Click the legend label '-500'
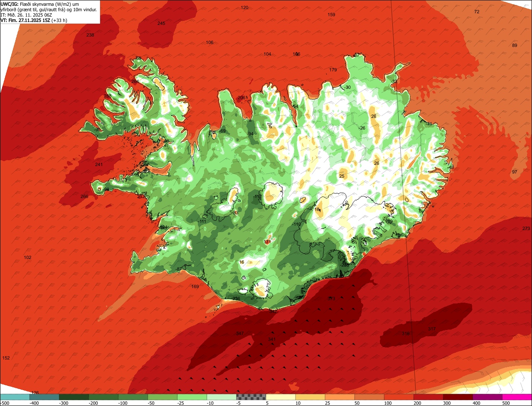Image resolution: width=532 pixels, height=406 pixels. [5, 403]
